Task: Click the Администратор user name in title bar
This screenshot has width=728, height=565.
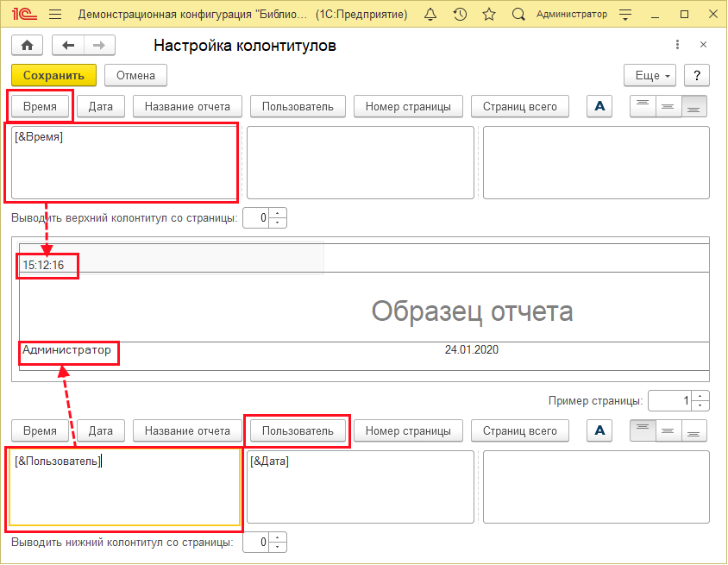Action: 572,15
